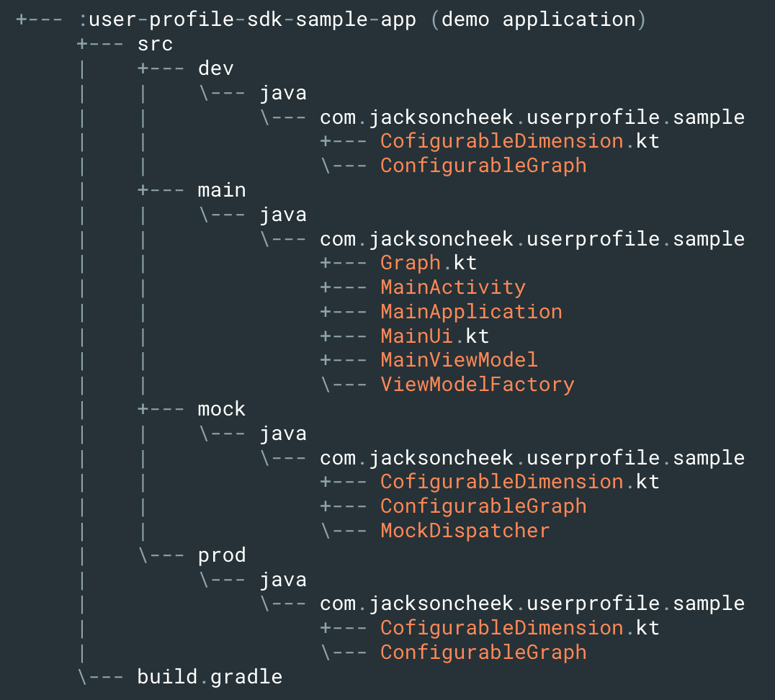Select the mock source set folder

point(221,408)
